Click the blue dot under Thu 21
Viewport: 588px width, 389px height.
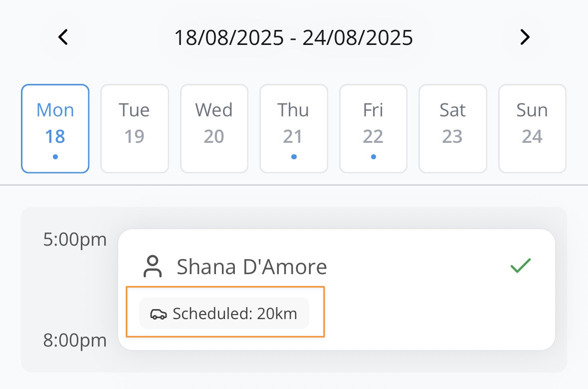click(x=294, y=157)
